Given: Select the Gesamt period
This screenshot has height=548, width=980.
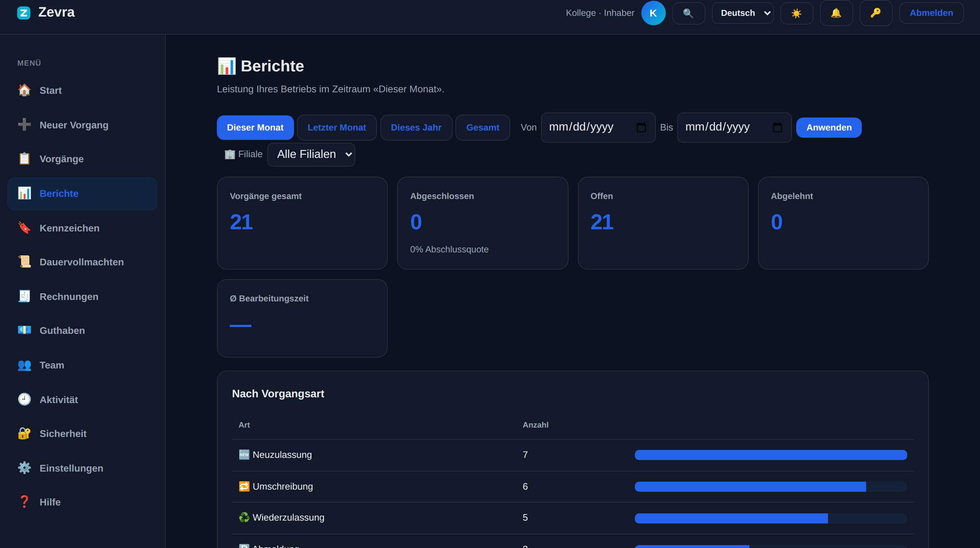Looking at the screenshot, I should (483, 128).
